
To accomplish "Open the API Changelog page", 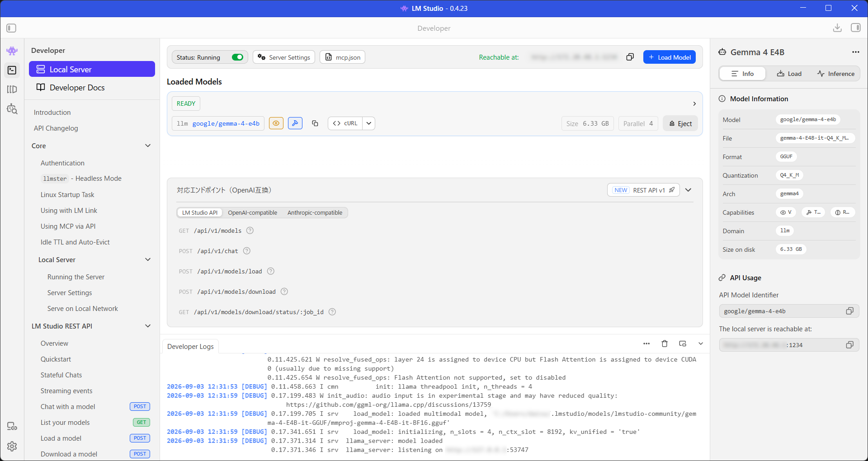I will point(56,128).
